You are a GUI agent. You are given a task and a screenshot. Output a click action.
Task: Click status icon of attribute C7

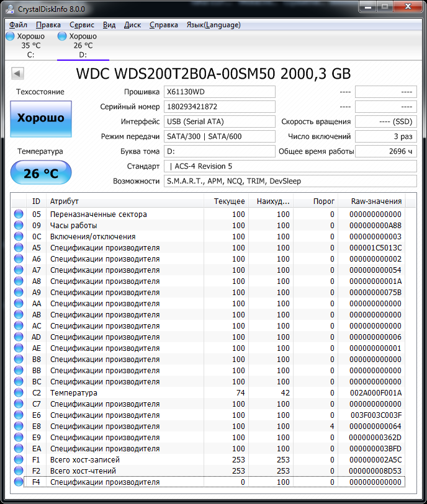tap(19, 404)
